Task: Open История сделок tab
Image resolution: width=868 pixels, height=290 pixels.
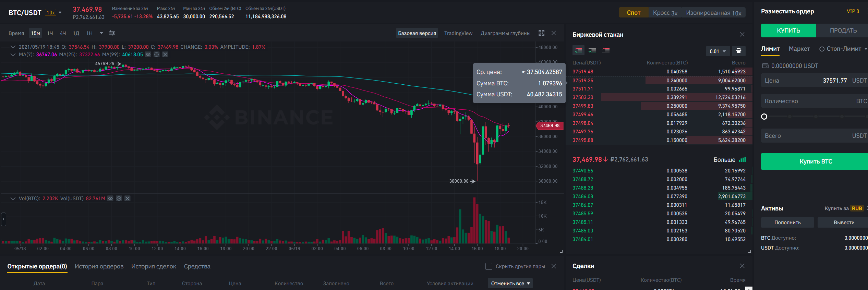Action: point(154,266)
